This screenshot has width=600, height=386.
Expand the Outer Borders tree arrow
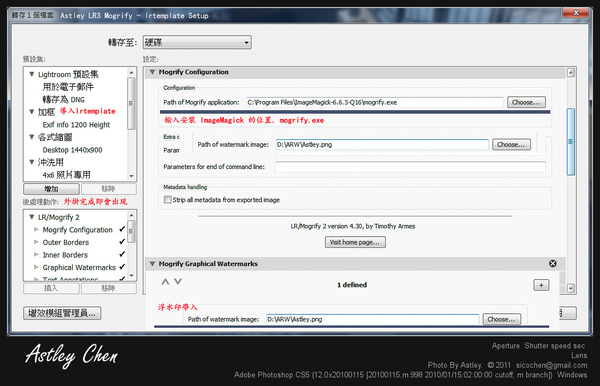[x=36, y=242]
